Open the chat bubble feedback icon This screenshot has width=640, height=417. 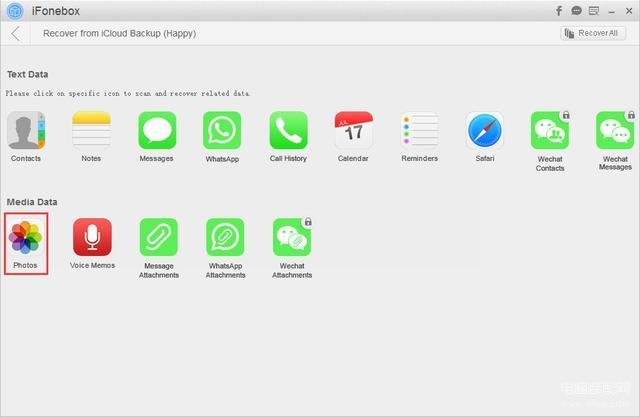click(x=576, y=11)
